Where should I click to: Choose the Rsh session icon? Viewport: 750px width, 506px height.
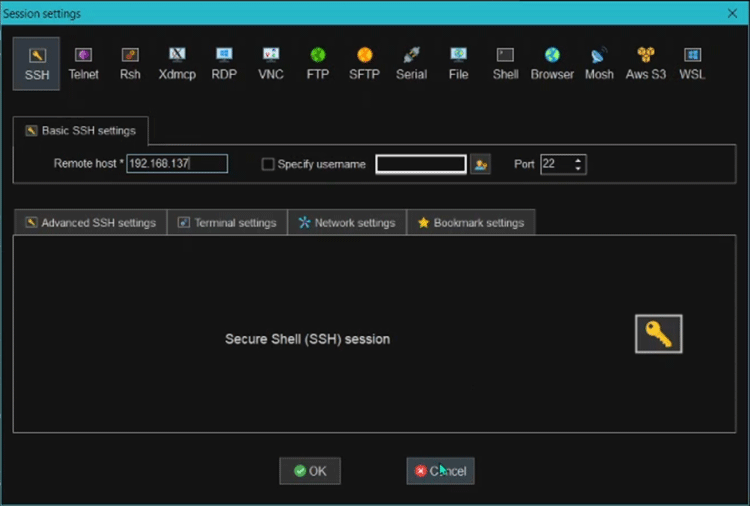pos(130,64)
